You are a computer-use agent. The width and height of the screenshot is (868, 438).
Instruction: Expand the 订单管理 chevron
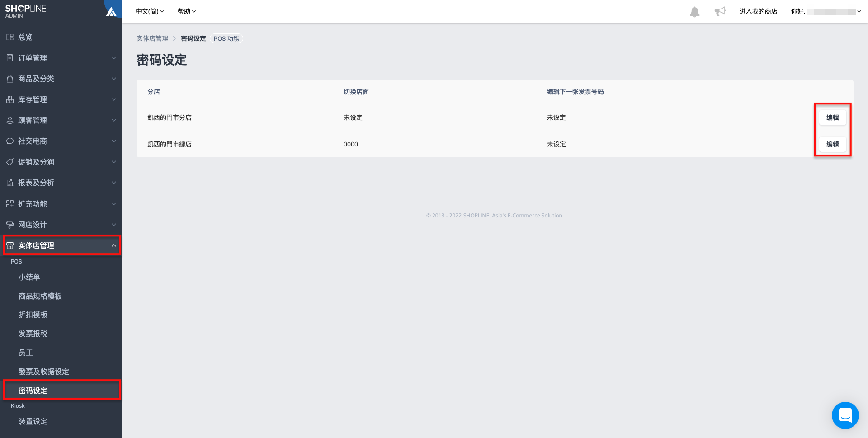114,58
